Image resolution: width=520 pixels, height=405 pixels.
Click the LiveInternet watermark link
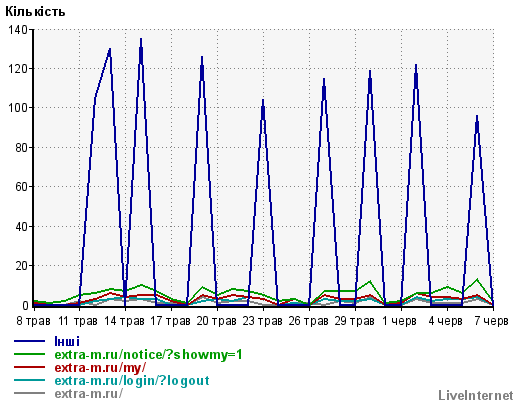476,395
